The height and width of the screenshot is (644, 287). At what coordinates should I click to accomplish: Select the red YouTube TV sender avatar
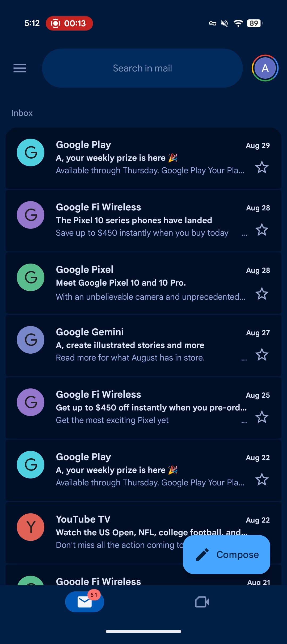(x=31, y=527)
